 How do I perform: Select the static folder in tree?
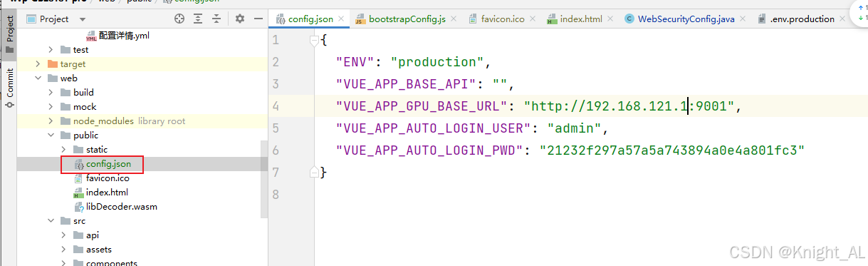pos(90,149)
